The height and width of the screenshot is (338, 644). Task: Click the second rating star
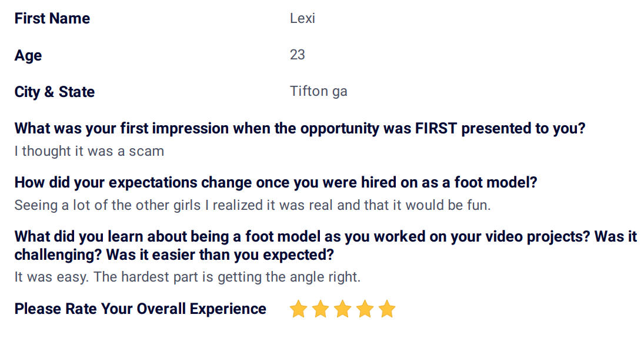coord(321,309)
